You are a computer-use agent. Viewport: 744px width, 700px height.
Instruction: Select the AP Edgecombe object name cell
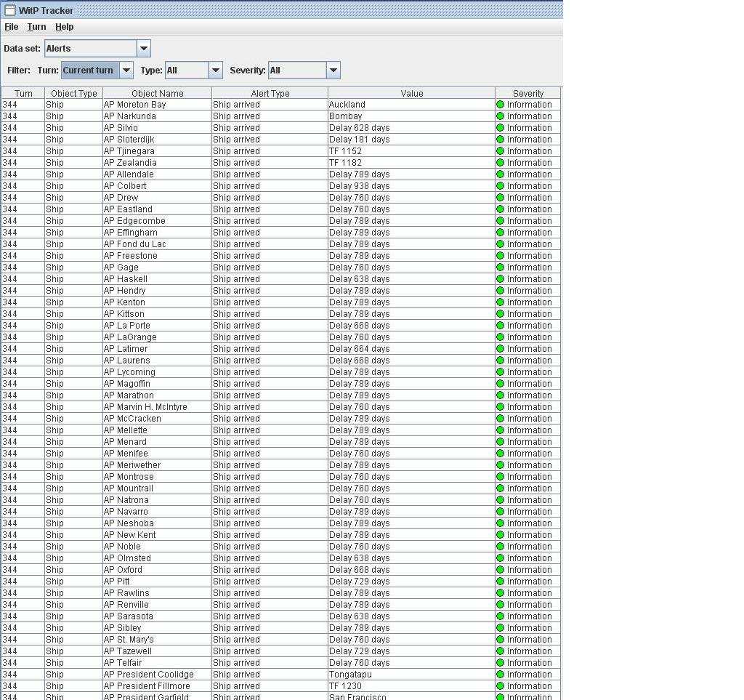tap(157, 221)
